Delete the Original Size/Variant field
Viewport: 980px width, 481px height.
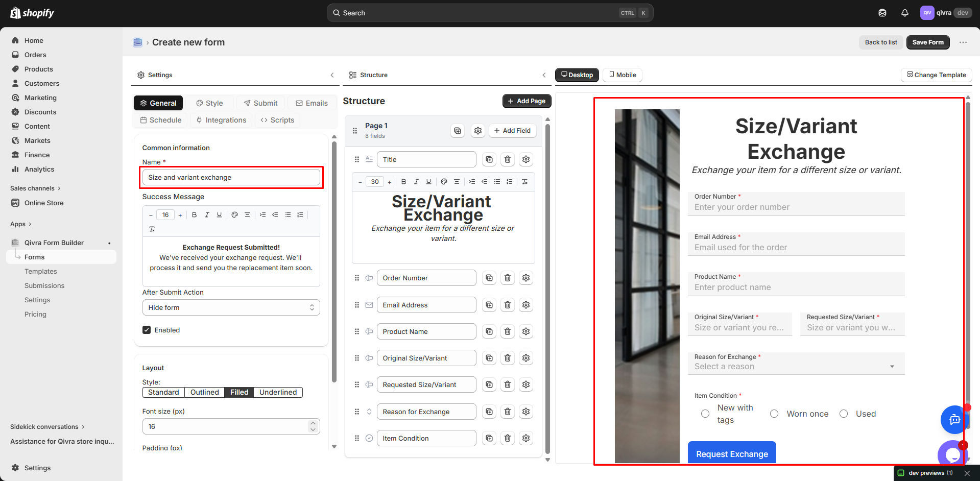pos(508,358)
